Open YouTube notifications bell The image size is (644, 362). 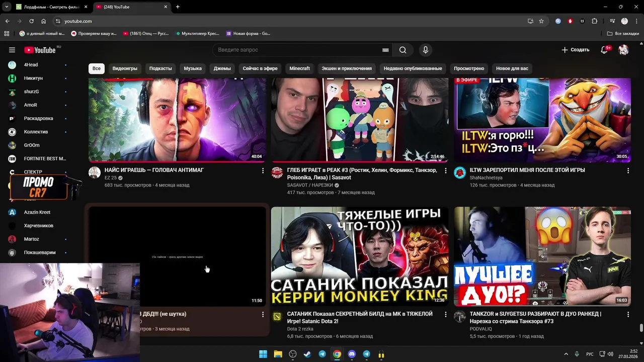pyautogui.click(x=605, y=50)
